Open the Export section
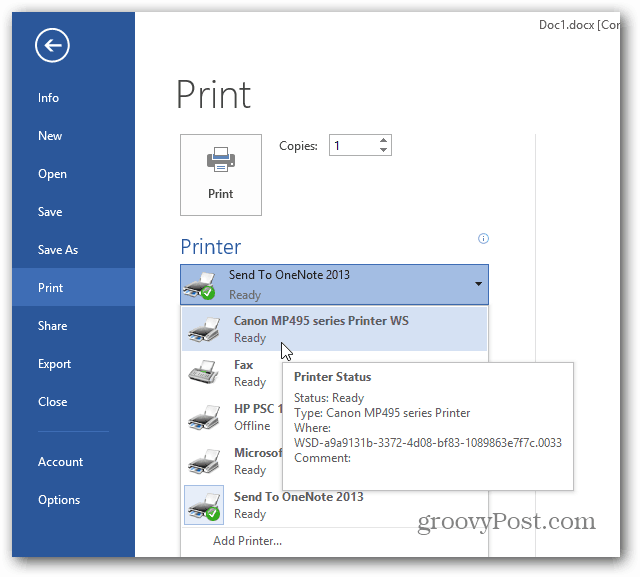 pyautogui.click(x=73, y=364)
